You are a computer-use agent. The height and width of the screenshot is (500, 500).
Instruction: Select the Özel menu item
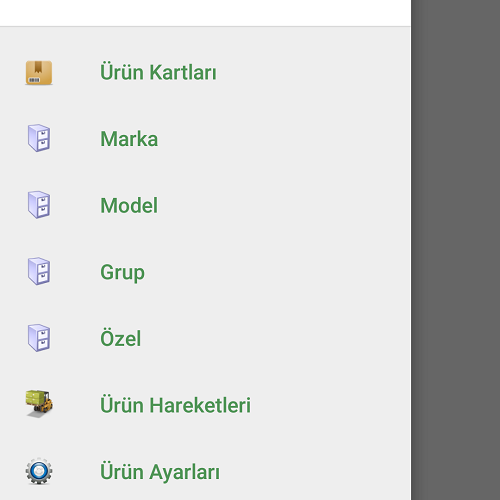pyautogui.click(x=205, y=338)
